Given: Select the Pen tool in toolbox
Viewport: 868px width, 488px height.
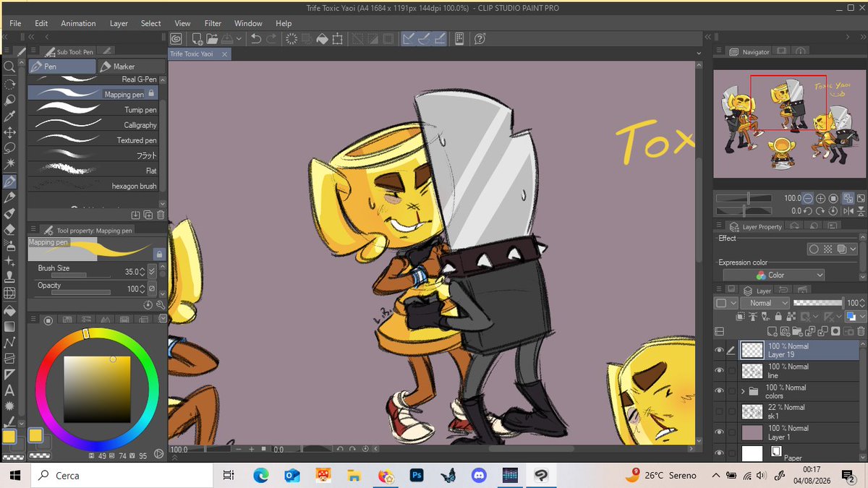Looking at the screenshot, I should point(9,181).
